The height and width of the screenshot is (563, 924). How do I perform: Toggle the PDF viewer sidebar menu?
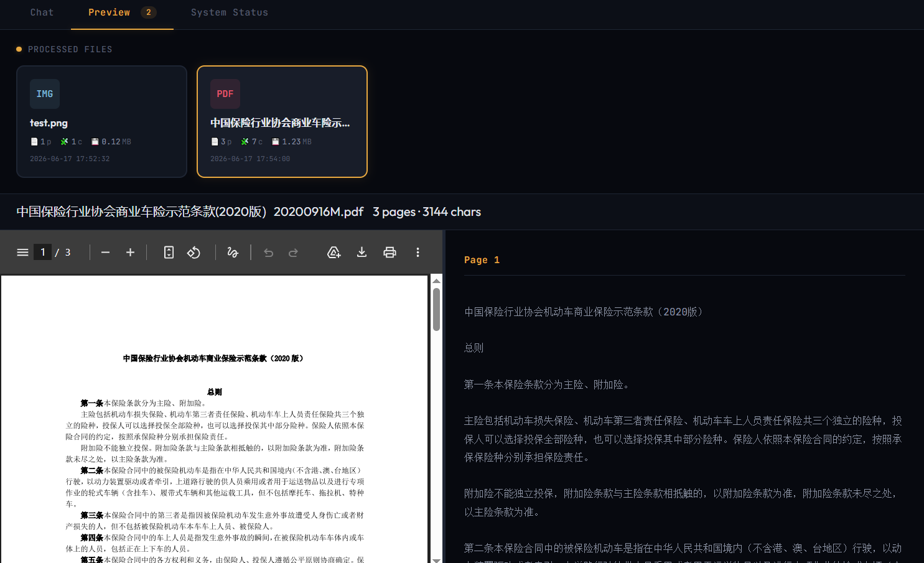[x=22, y=252]
